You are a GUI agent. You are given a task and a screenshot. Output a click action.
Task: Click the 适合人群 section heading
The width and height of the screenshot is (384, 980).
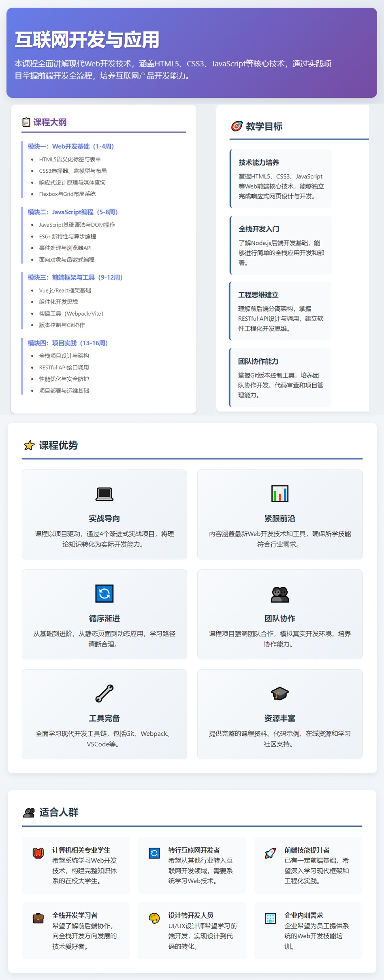click(59, 812)
